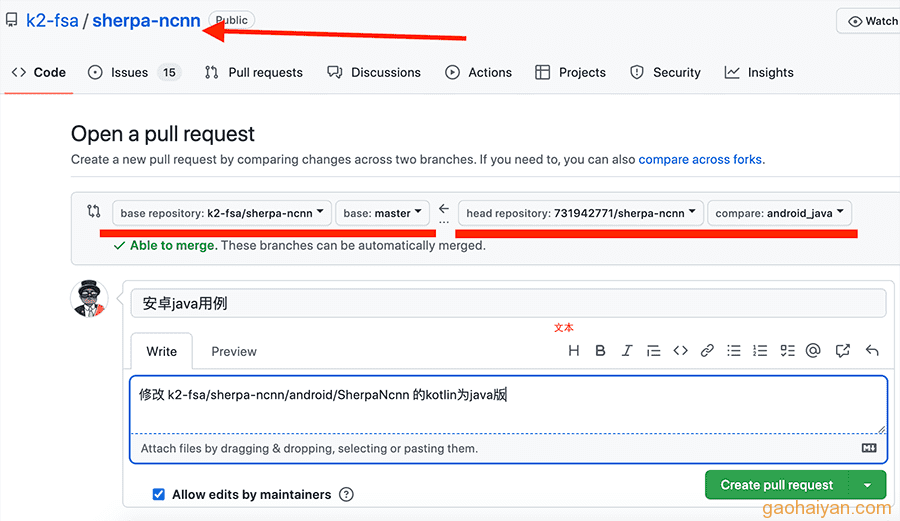Screen dimensions: 900x521
Task: Open the compare: android_java dropdown
Action: 779,213
